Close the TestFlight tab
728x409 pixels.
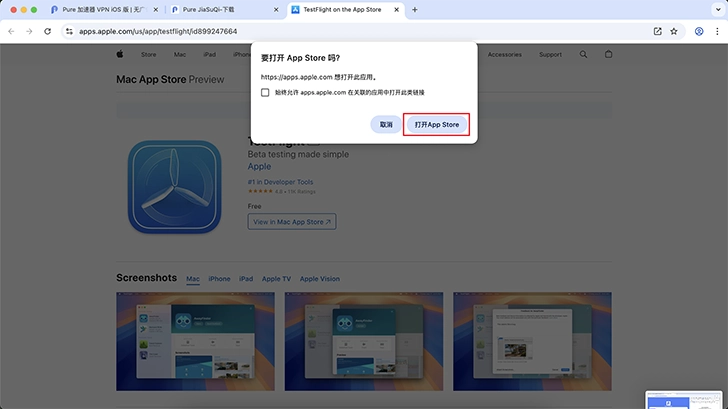point(396,9)
